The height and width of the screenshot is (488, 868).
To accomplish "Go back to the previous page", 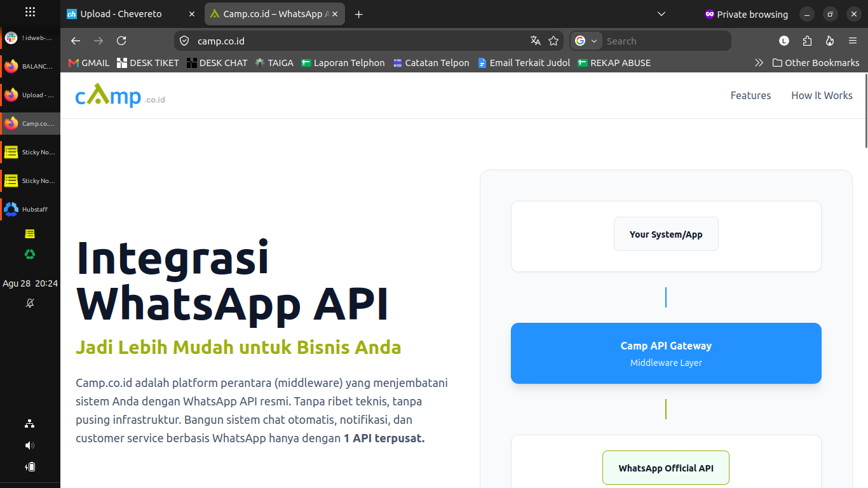I will [x=76, y=41].
